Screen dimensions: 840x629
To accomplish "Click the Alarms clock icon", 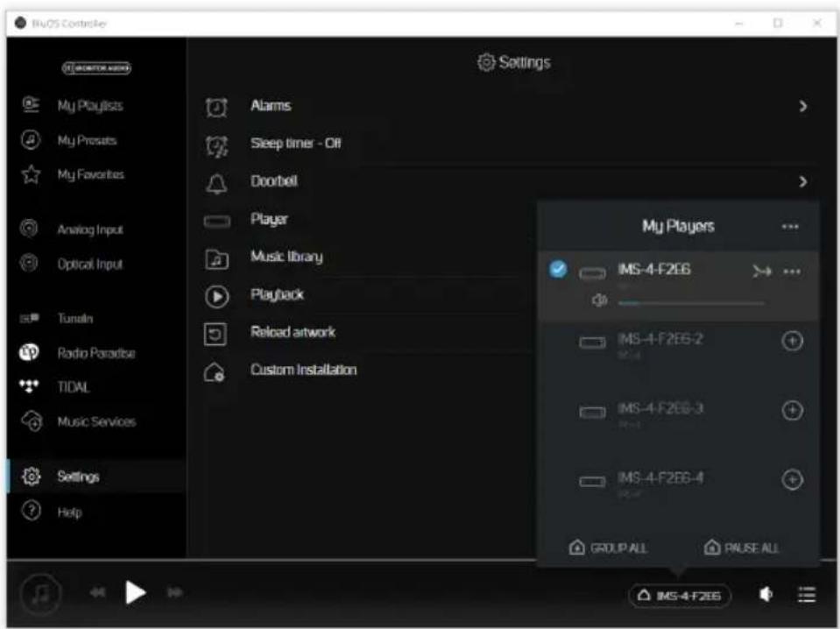I will pyautogui.click(x=216, y=107).
